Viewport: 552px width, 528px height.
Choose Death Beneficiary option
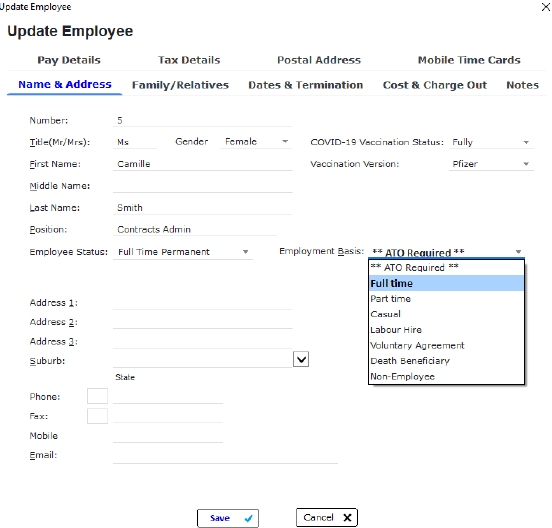(446, 361)
